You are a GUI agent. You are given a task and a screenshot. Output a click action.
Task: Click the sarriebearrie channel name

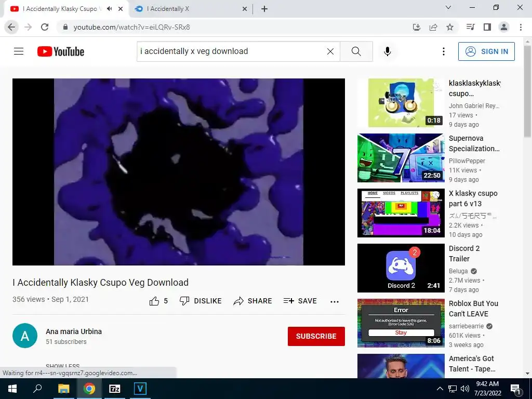466,326
